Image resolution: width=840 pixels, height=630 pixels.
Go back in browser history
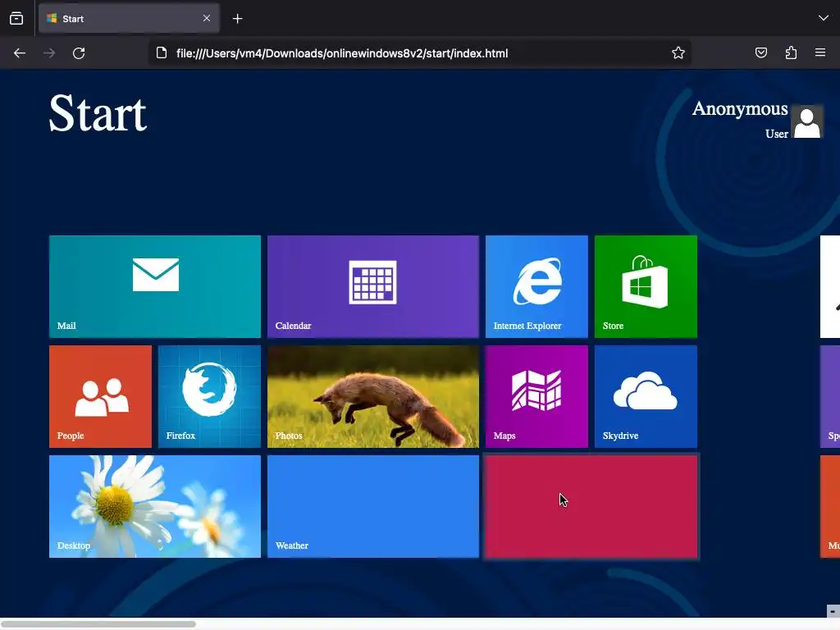coord(20,53)
